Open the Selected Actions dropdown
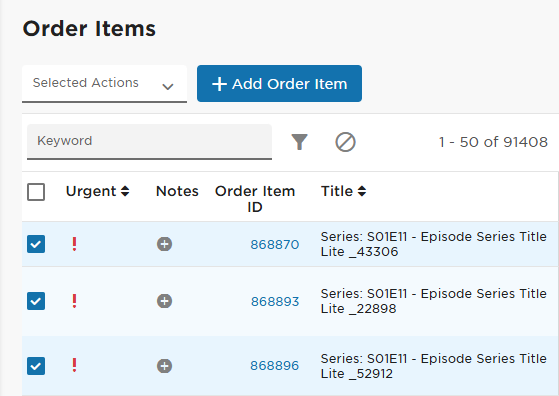 coord(104,83)
